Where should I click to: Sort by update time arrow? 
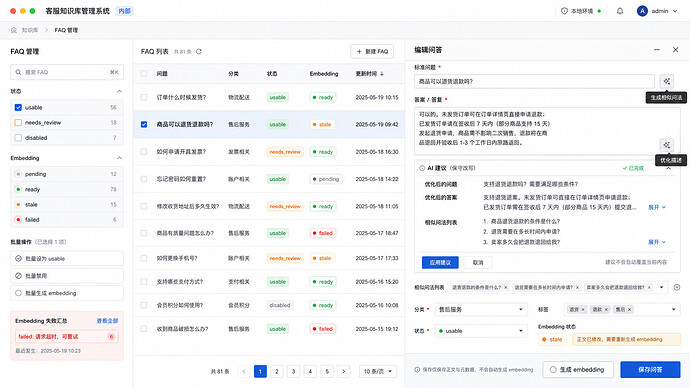tap(382, 74)
